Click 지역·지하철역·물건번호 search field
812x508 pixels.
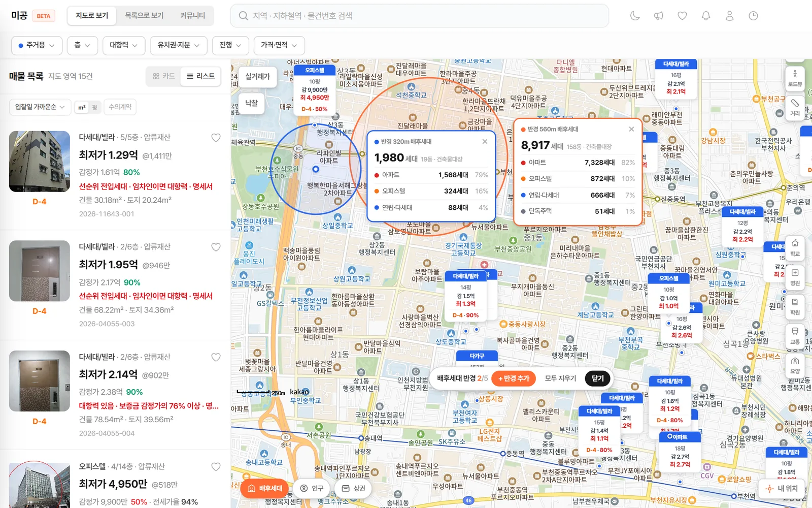419,16
